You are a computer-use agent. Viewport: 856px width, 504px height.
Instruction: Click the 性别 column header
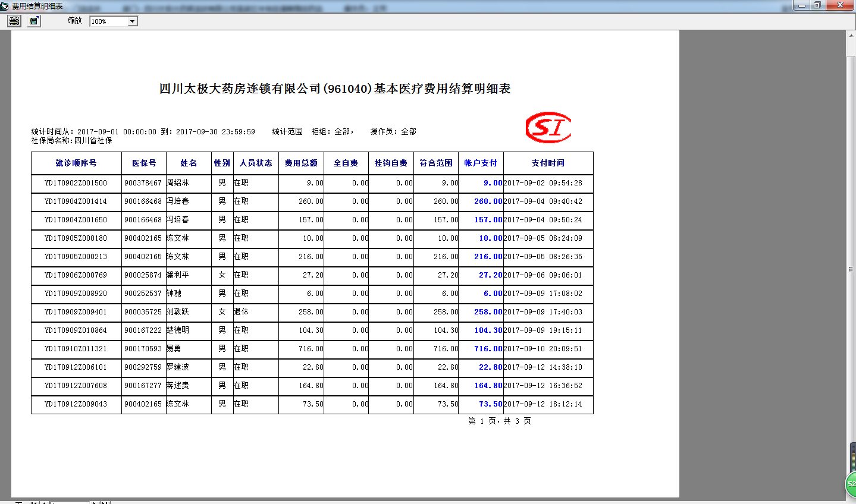coord(222,163)
